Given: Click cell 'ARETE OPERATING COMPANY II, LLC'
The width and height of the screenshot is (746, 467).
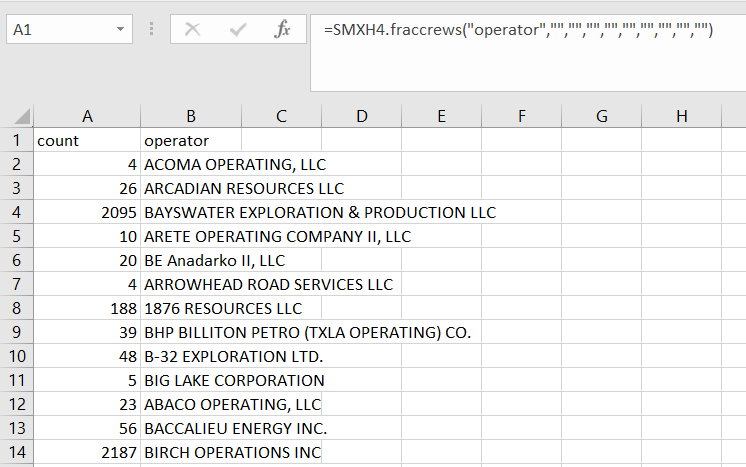Looking at the screenshot, I should [x=277, y=236].
